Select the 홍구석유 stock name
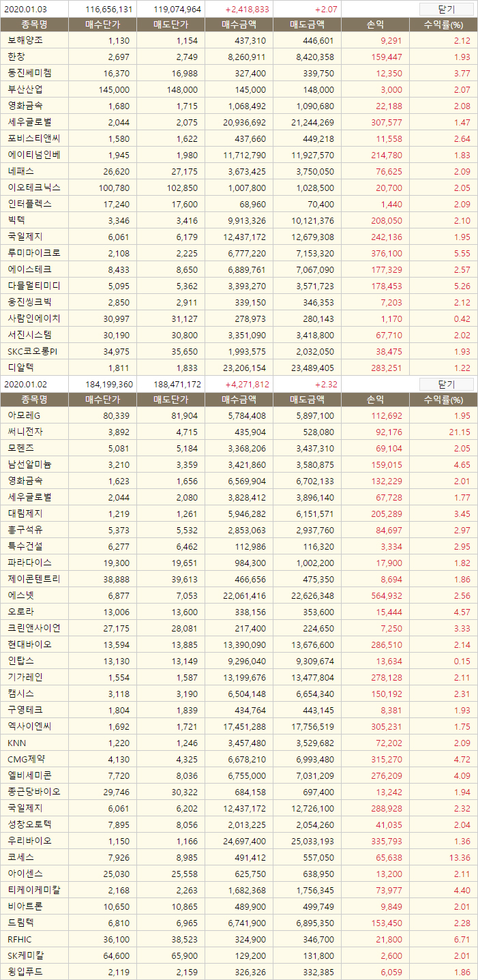Screen dimensions: 478x980 (25, 530)
